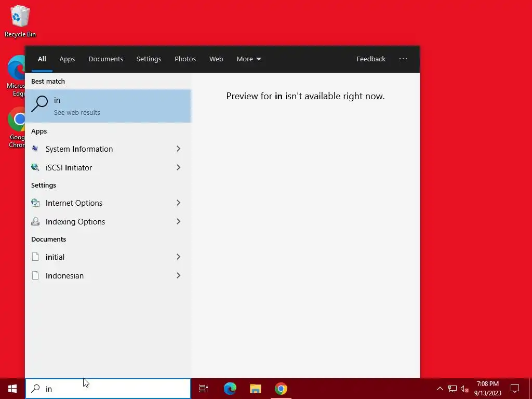Open the More filters dropdown
Screen dimensions: 532x399
[249, 59]
